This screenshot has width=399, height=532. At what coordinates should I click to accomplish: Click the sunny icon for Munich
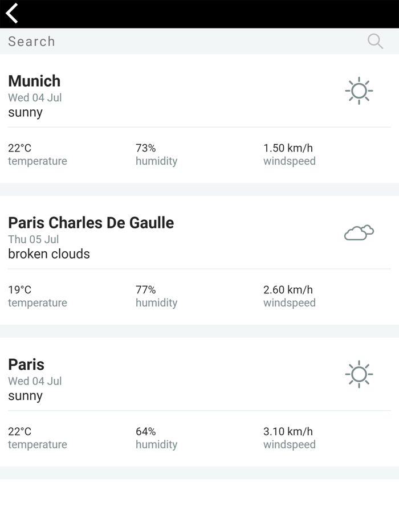coord(359,91)
